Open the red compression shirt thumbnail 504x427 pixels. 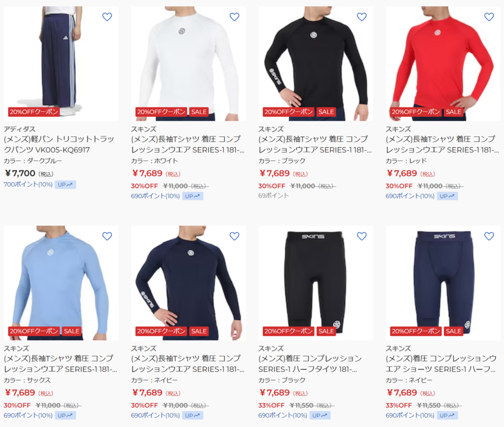443,64
